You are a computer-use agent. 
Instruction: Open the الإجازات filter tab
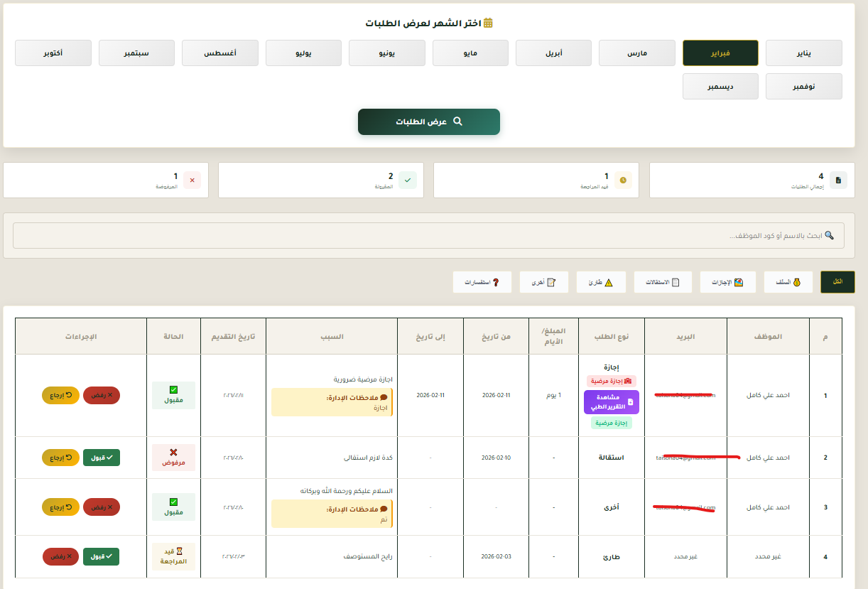point(727,281)
